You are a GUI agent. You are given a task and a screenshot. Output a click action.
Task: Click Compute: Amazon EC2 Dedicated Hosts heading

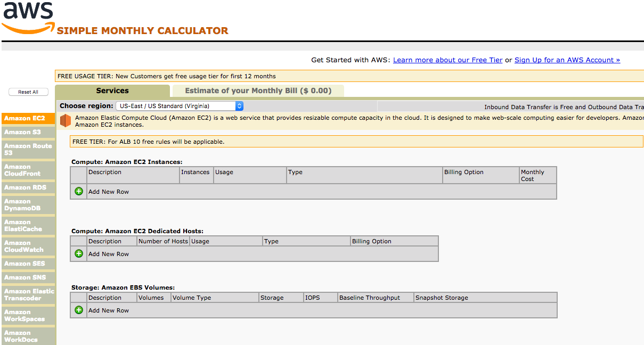pos(137,231)
